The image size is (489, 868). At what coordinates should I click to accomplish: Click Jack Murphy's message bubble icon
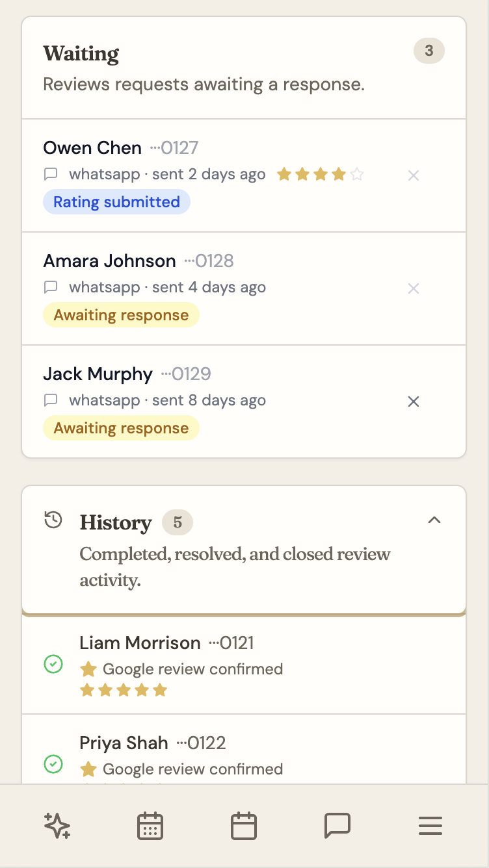point(51,400)
